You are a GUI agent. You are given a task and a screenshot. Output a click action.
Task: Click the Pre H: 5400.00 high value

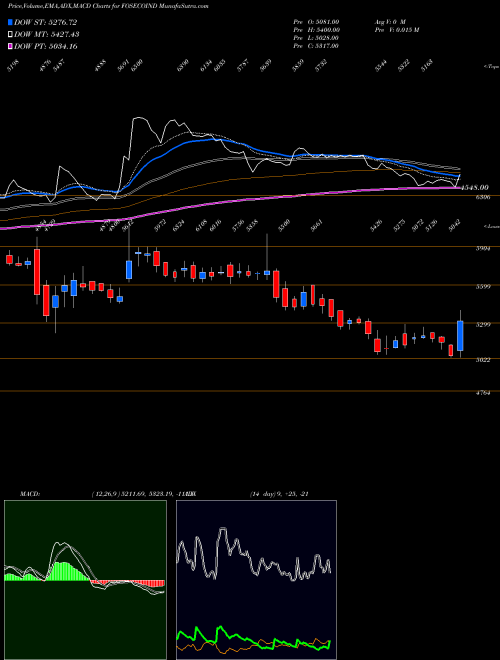pos(316,30)
